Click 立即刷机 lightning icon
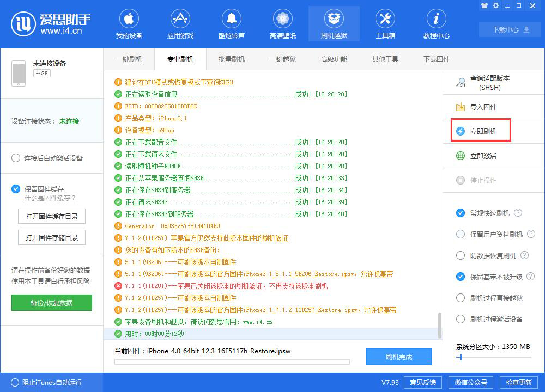545x392 pixels. 461,131
